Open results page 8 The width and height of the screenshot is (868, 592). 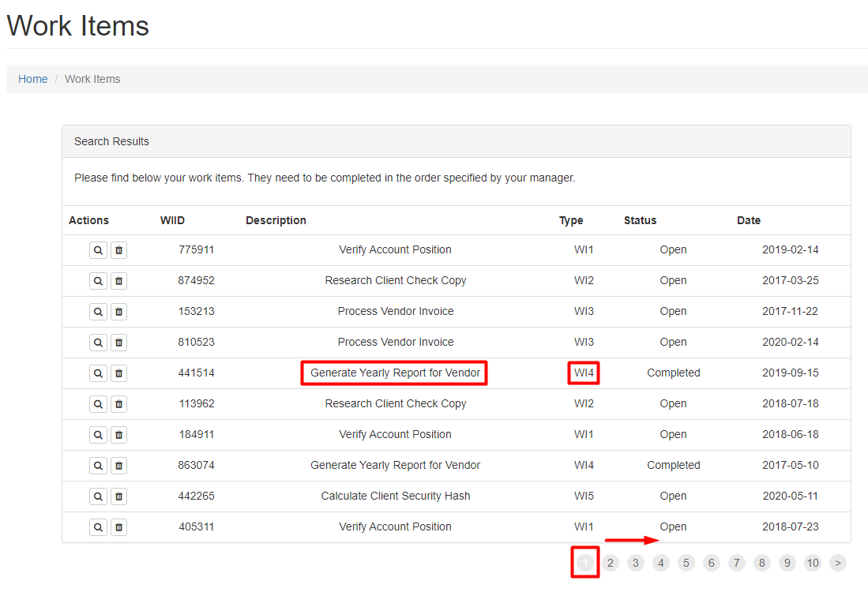pyautogui.click(x=761, y=564)
